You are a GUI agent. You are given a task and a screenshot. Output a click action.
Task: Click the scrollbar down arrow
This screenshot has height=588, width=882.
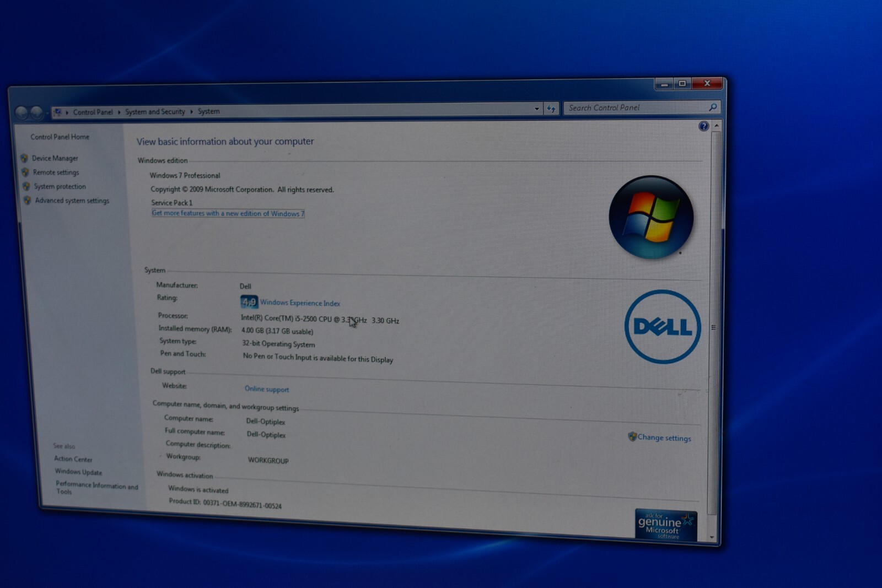tap(712, 537)
